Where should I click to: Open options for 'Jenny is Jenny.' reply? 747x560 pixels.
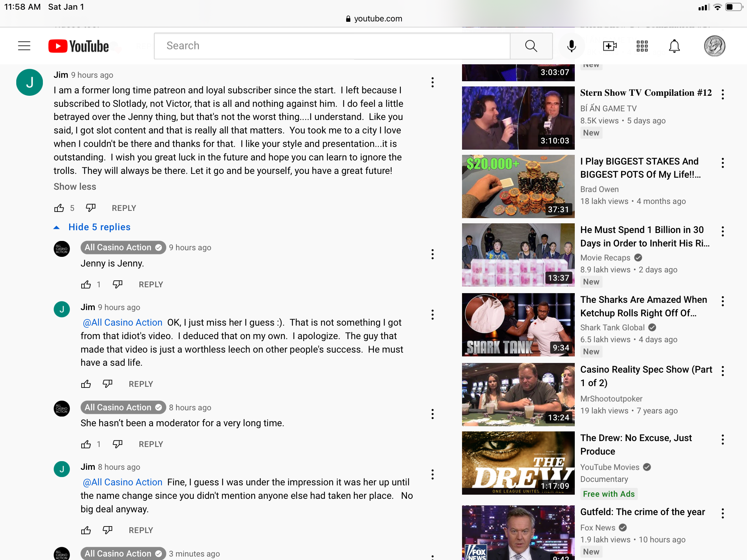coord(432,254)
